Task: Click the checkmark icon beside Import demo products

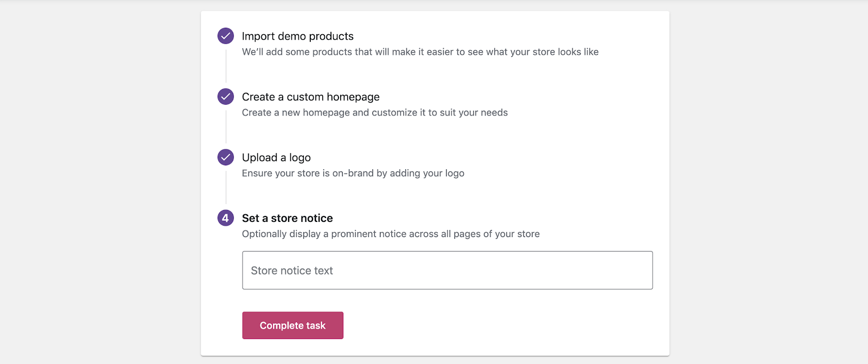Action: 226,36
